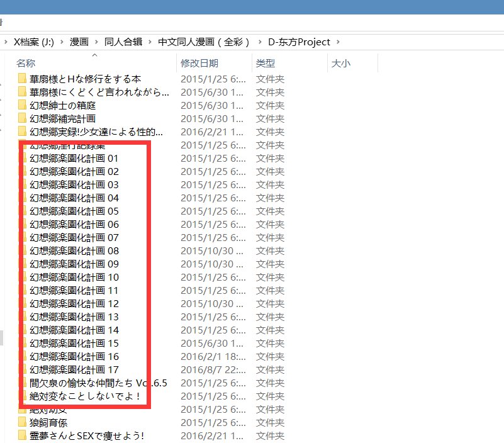
Task: Click the 大小 column header
Action: point(340,64)
